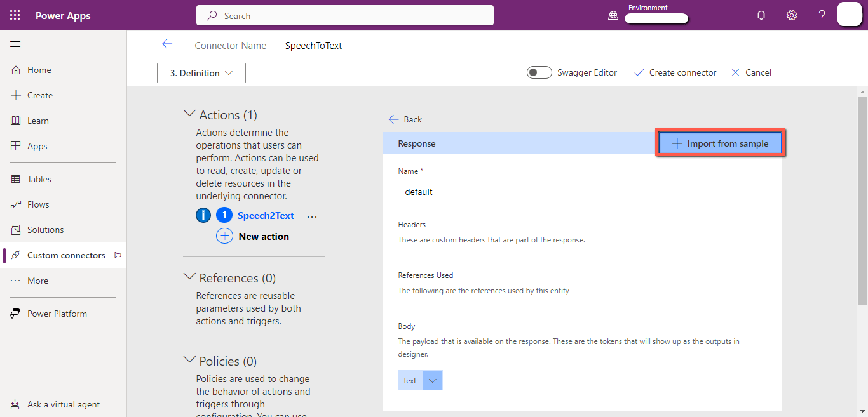This screenshot has height=417, width=868.
Task: Click Ask a virtual agent
Action: point(64,404)
